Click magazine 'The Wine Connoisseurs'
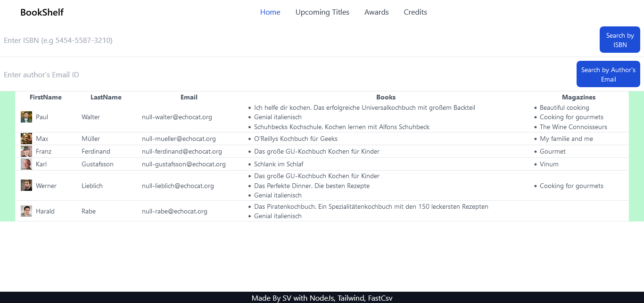 [573, 127]
